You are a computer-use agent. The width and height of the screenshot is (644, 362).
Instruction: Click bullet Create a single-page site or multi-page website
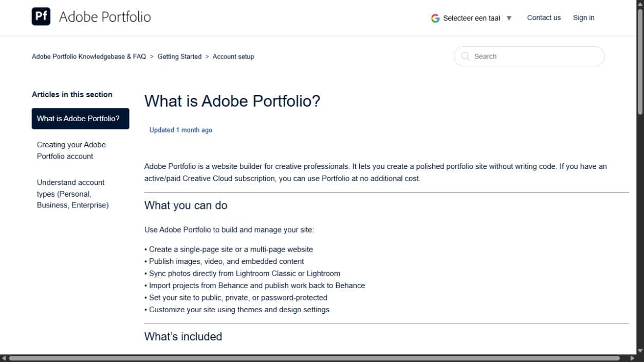pyautogui.click(x=229, y=250)
